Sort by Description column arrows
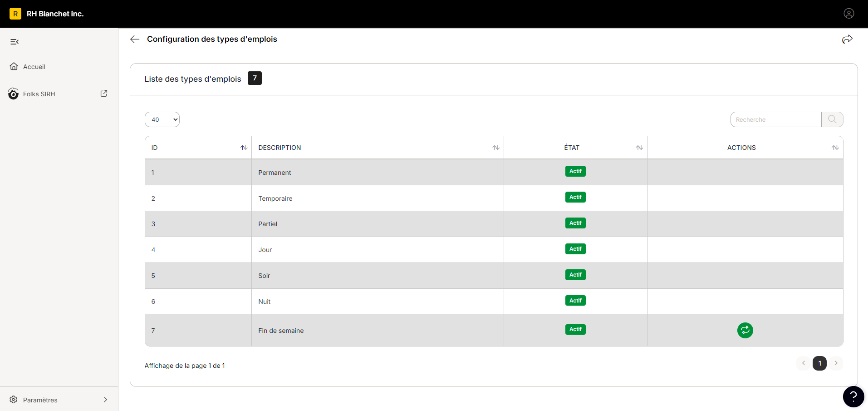Viewport: 868px width, 411px height. [x=496, y=148]
